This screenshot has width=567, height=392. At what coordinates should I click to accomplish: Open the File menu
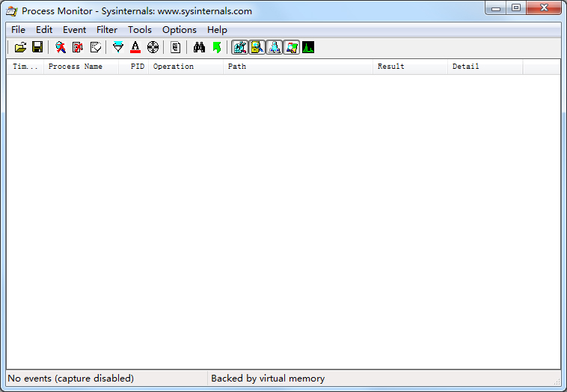[x=18, y=30]
